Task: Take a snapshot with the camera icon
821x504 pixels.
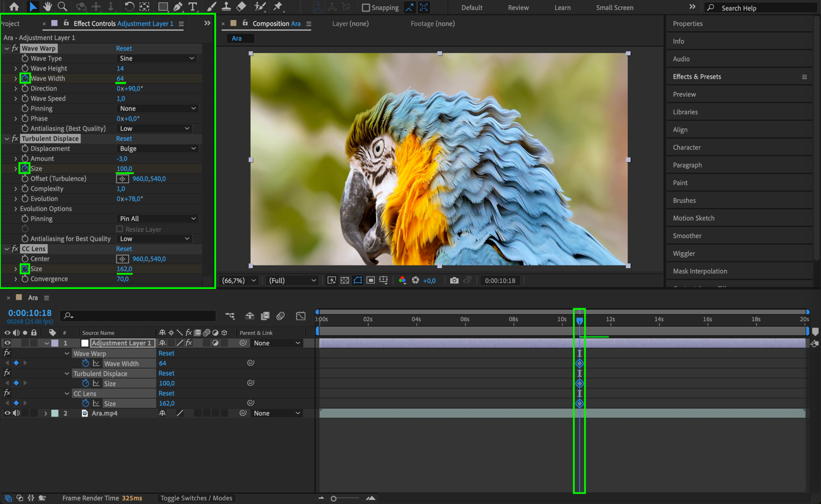Action: point(454,280)
